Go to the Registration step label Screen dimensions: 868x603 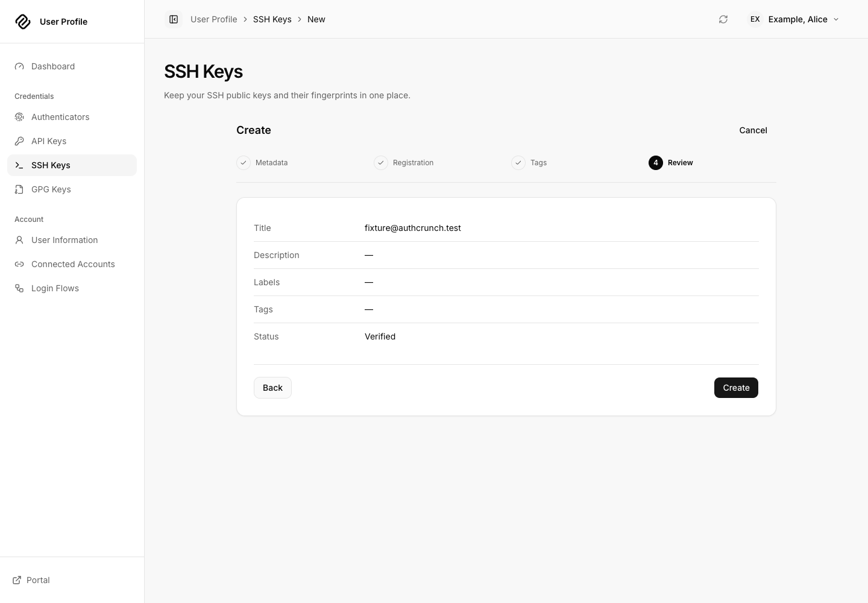[413, 163]
